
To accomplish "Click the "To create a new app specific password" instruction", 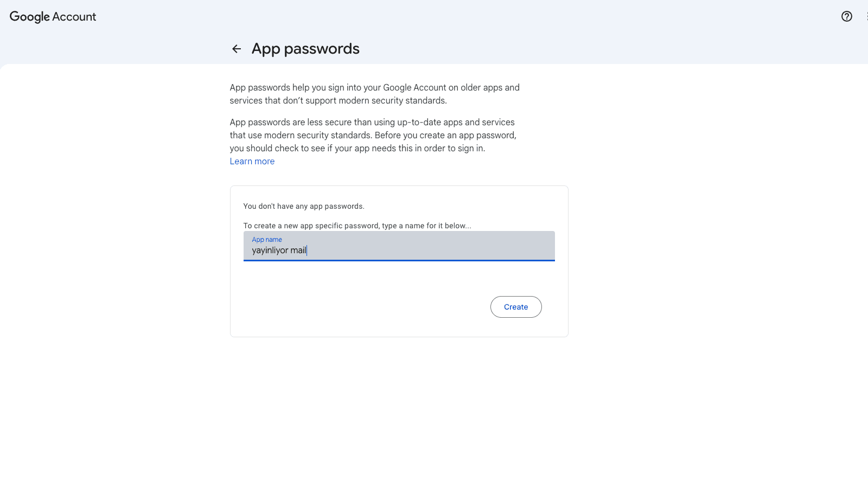I will point(357,226).
